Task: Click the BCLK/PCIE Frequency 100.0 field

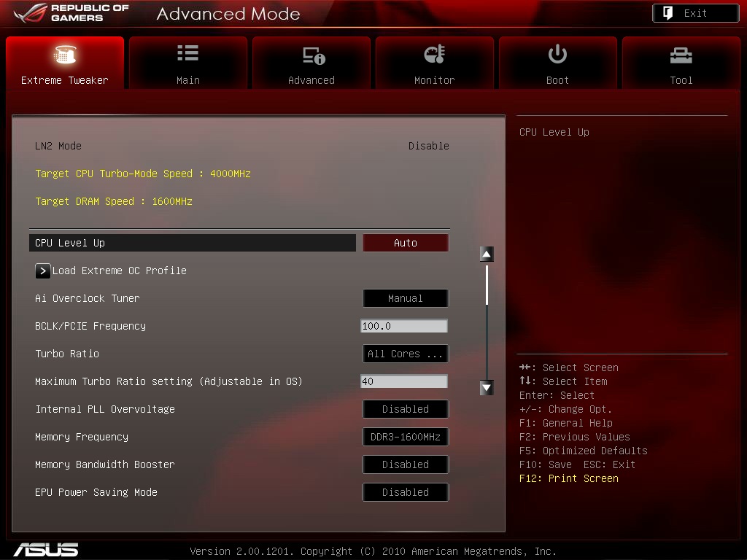Action: click(404, 326)
